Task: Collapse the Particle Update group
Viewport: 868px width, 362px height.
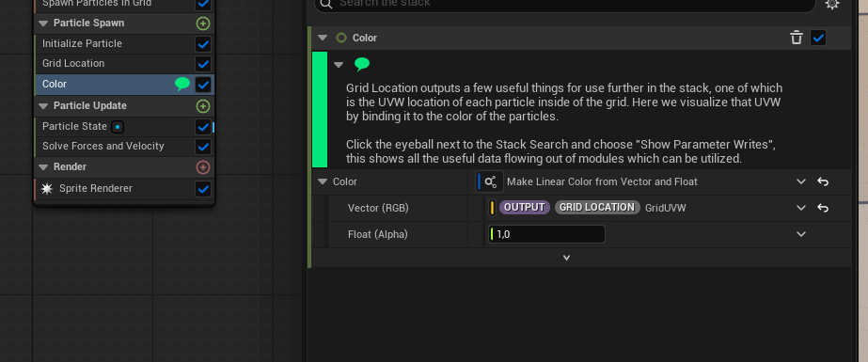Action: 43,105
